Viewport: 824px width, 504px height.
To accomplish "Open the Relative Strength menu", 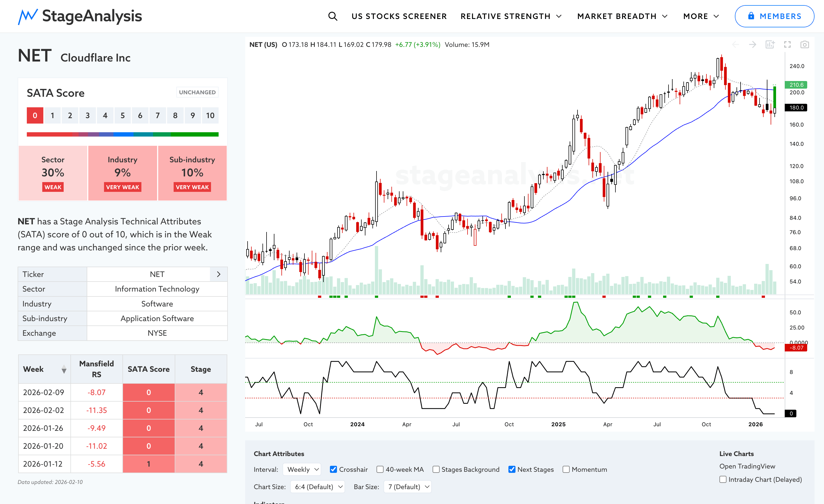I will tap(511, 16).
